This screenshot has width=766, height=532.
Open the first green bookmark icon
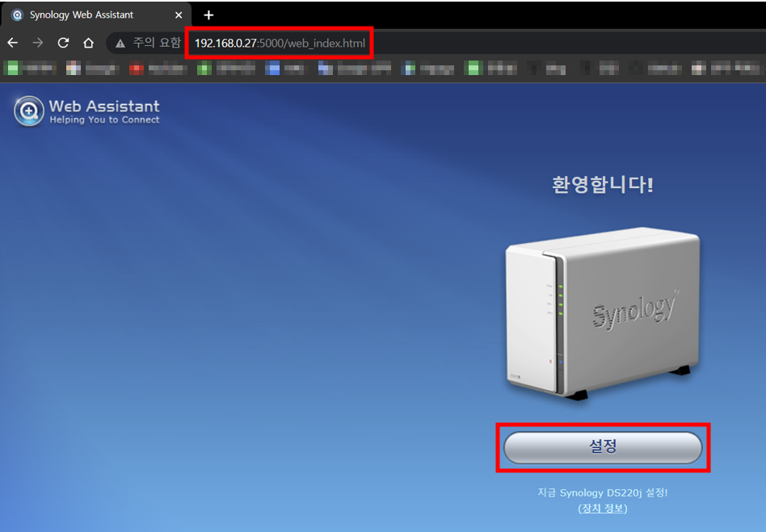tap(12, 69)
